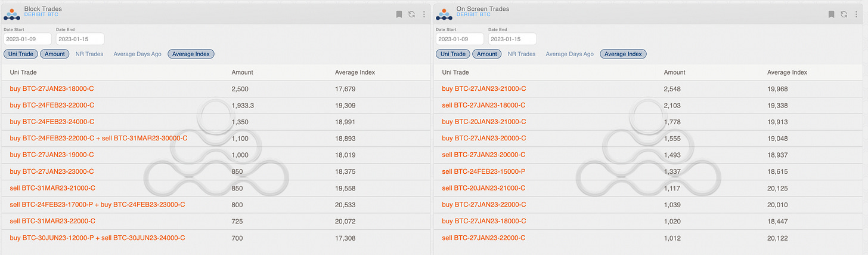Bookmark the Block Trades panel
The height and width of the screenshot is (255, 868).
[399, 14]
